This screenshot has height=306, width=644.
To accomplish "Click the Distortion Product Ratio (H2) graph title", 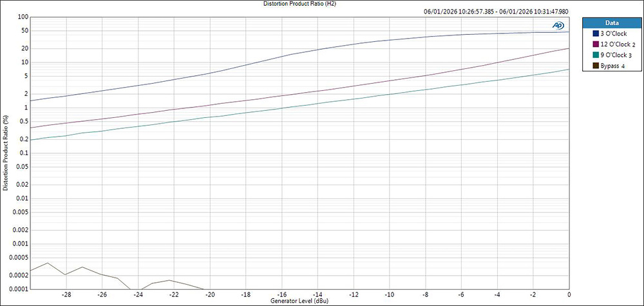I will [x=300, y=4].
